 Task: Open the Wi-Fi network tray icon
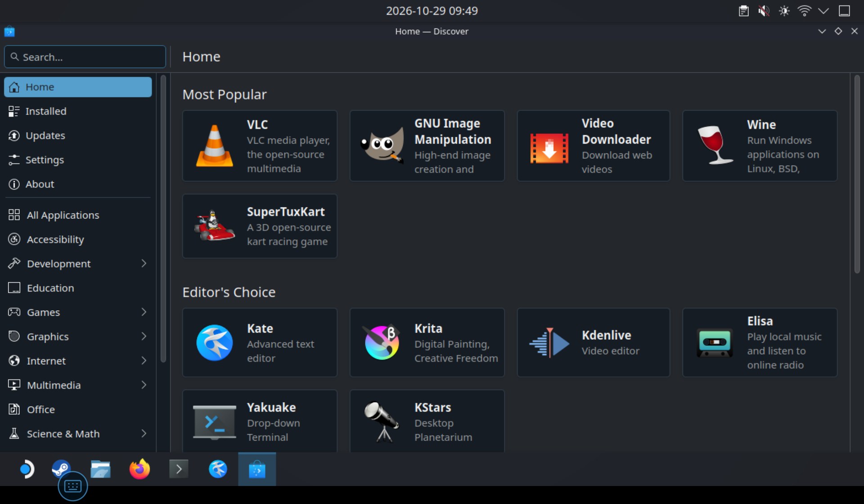pos(804,11)
